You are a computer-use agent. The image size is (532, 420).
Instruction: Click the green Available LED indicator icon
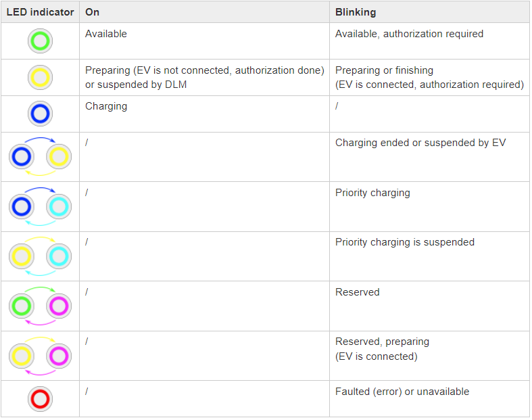(40, 41)
